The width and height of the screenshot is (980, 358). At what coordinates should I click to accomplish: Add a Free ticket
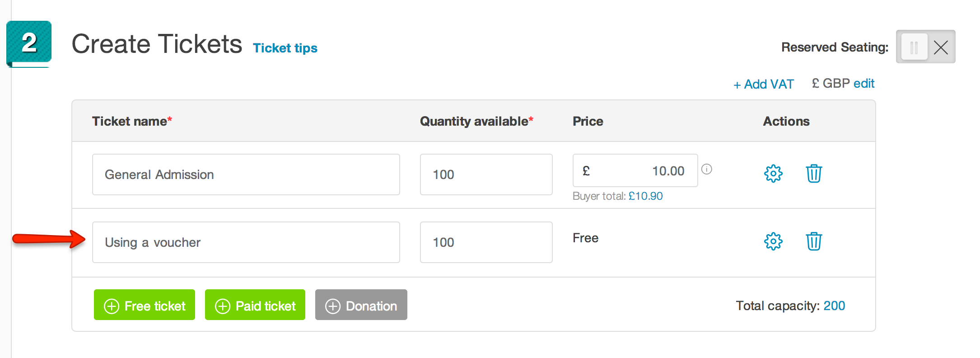pyautogui.click(x=145, y=305)
